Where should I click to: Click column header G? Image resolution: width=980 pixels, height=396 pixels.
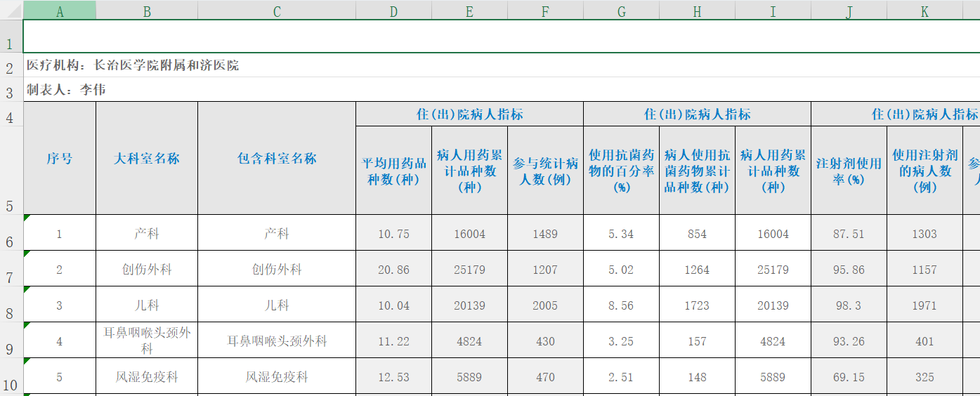click(x=621, y=11)
